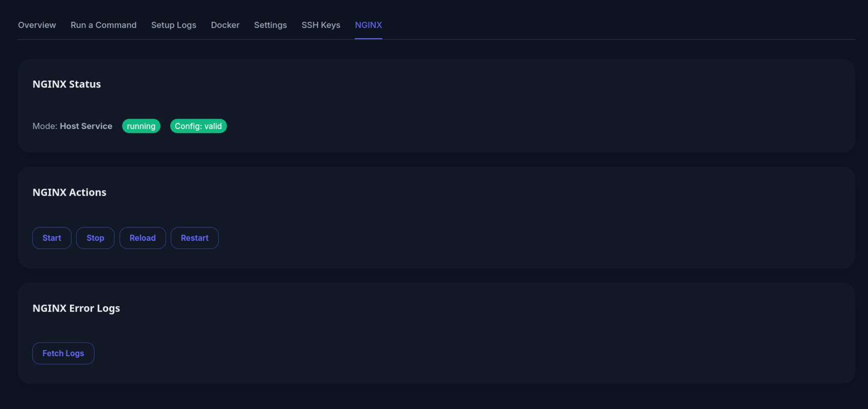Switch to Run a Command tab
The image size is (868, 409).
[x=103, y=25]
